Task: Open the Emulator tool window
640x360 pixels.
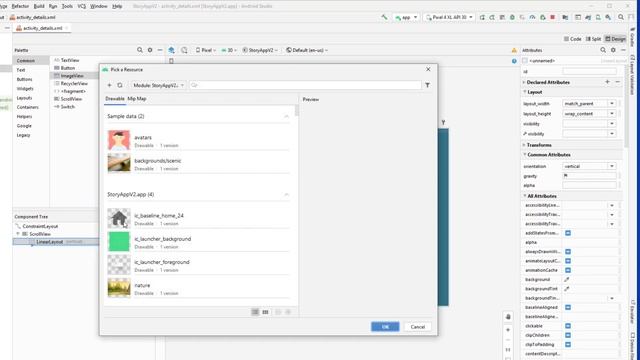Action: point(632,313)
